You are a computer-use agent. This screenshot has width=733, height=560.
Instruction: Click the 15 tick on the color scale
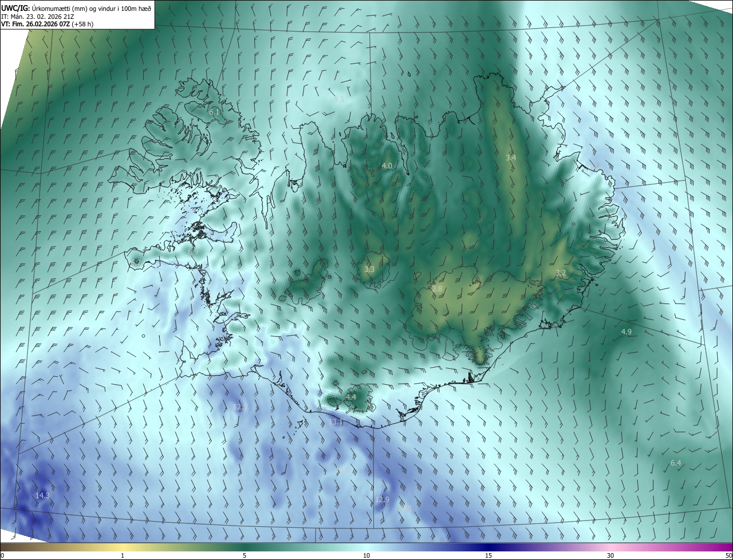point(488,556)
